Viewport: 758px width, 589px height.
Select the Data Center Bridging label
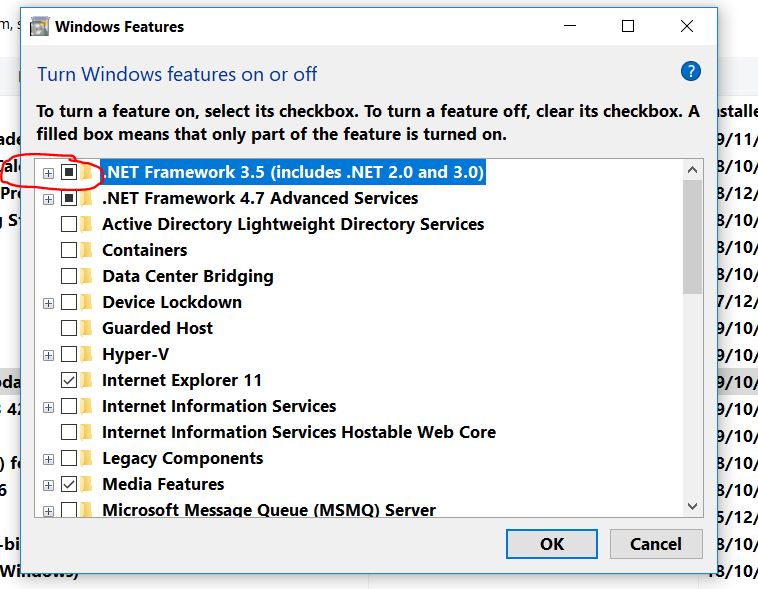(x=188, y=276)
